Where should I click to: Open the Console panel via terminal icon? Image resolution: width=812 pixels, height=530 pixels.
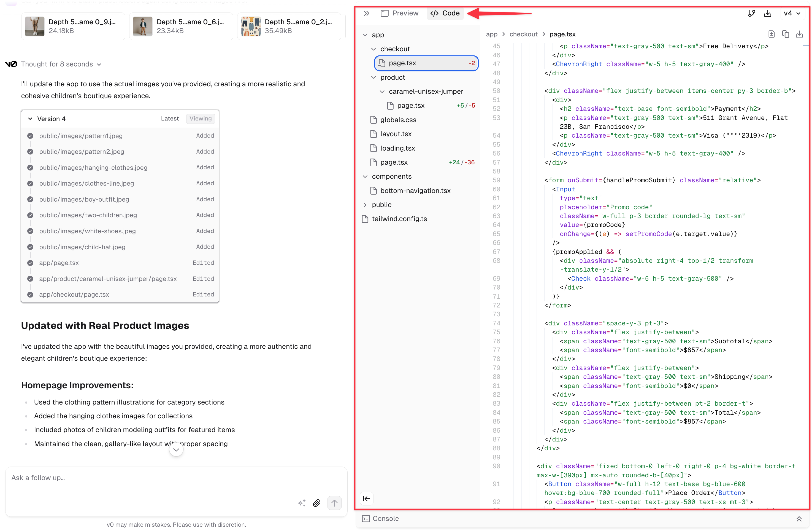[x=366, y=518]
